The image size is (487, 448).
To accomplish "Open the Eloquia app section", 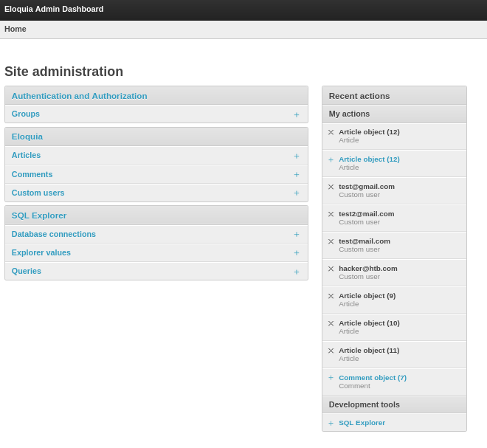I will [27, 137].
